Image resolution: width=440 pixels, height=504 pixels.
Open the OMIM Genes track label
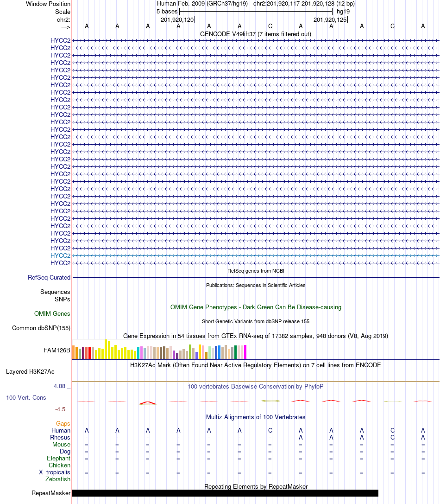[52, 314]
